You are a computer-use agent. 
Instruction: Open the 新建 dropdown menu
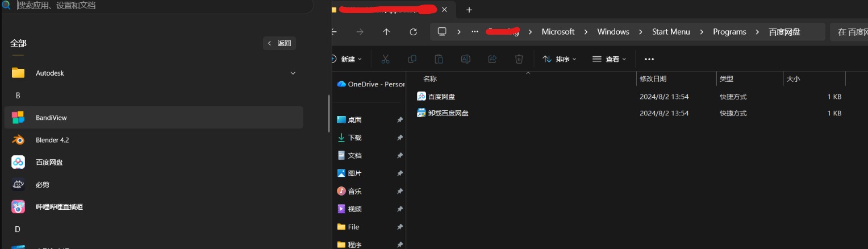click(x=345, y=59)
